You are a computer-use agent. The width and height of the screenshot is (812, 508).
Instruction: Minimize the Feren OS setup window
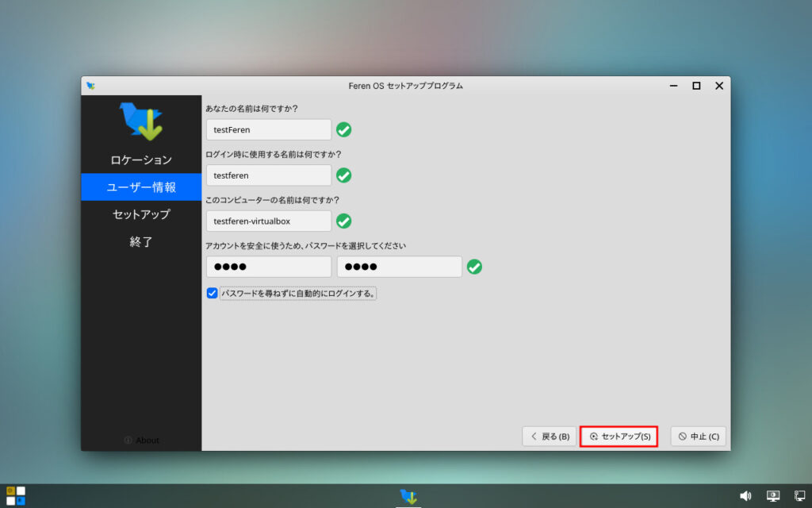673,86
